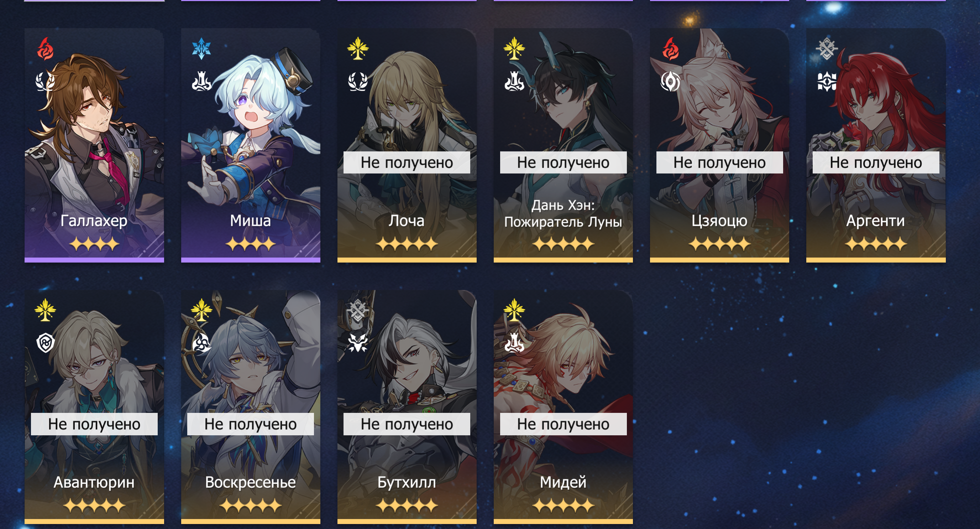The width and height of the screenshot is (980, 529).
Task: Click the Harmony path icon on Воскресенье card
Action: click(x=201, y=343)
